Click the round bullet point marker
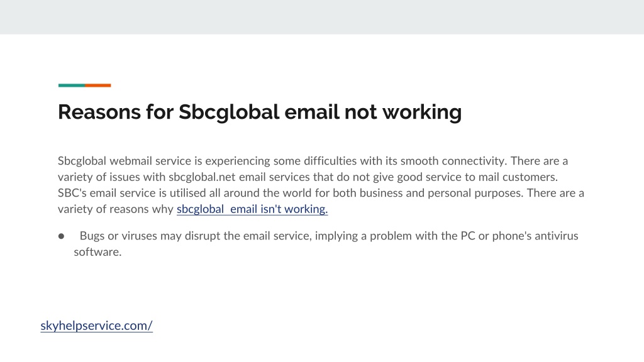 61,236
